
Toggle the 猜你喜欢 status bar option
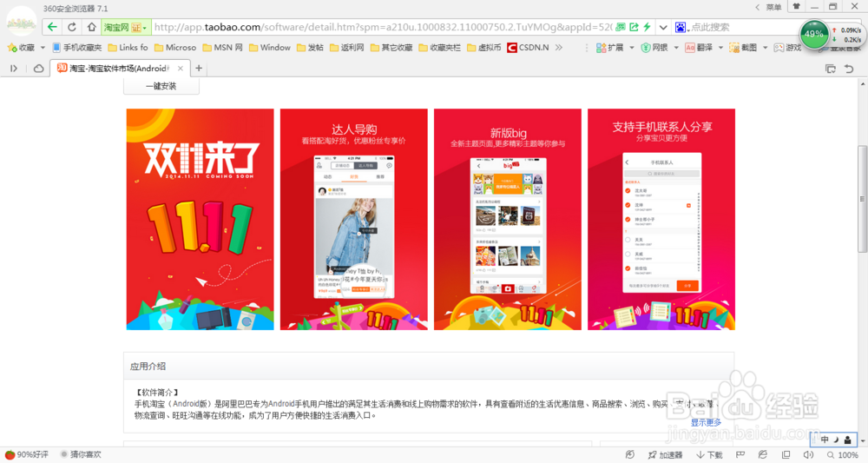tap(81, 454)
